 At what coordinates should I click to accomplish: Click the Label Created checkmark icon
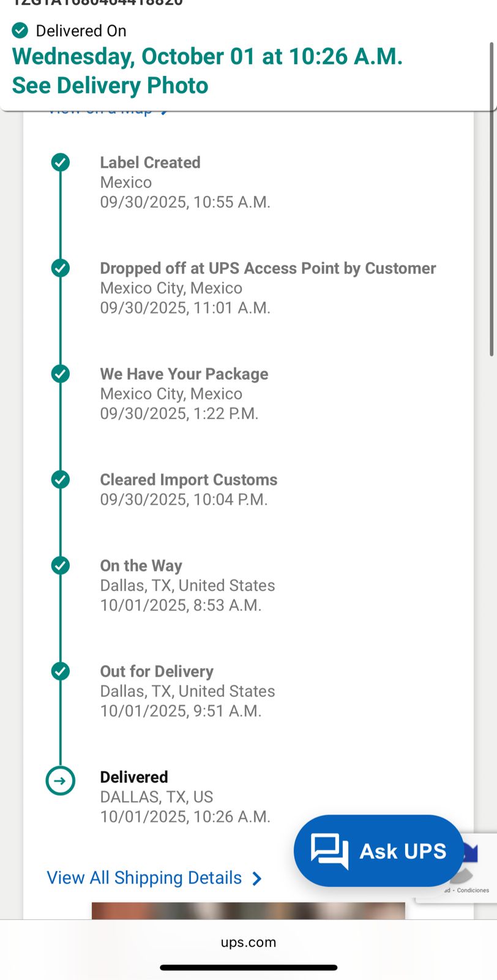pyautogui.click(x=60, y=162)
